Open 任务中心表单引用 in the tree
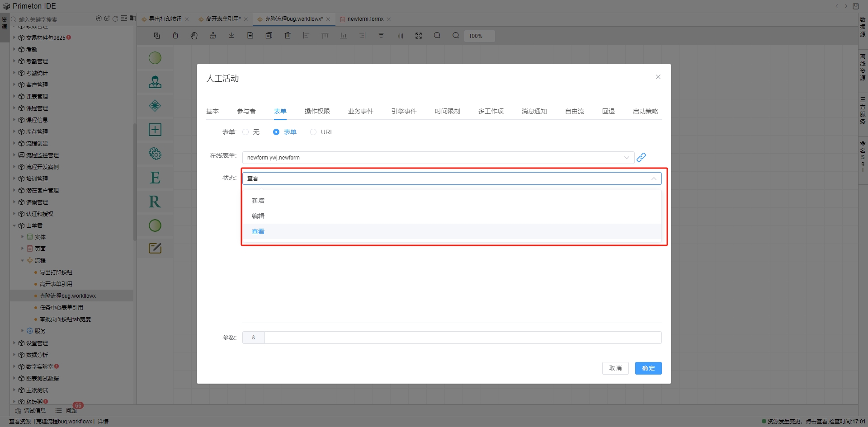This screenshot has height=427, width=868. (61, 308)
